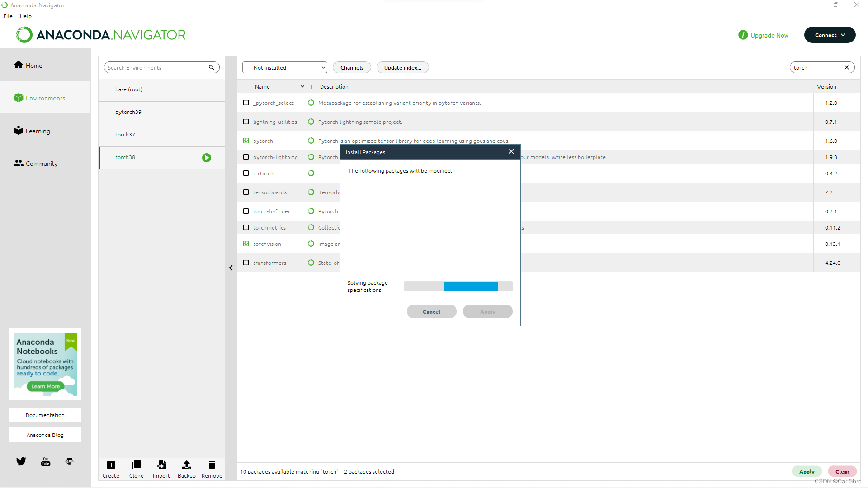Toggle the tensorboardx package checkbox

(246, 192)
